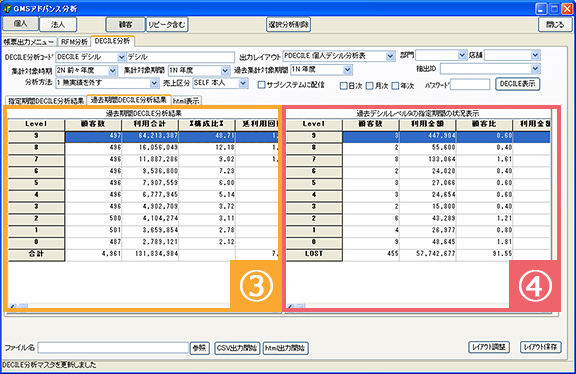Open the DECILE分析コード dropdown

point(121,57)
